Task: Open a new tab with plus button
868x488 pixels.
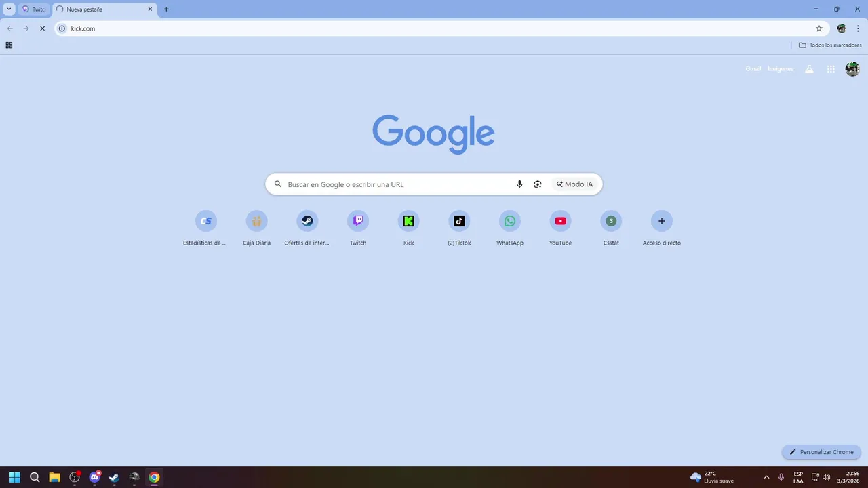Action: click(x=166, y=9)
